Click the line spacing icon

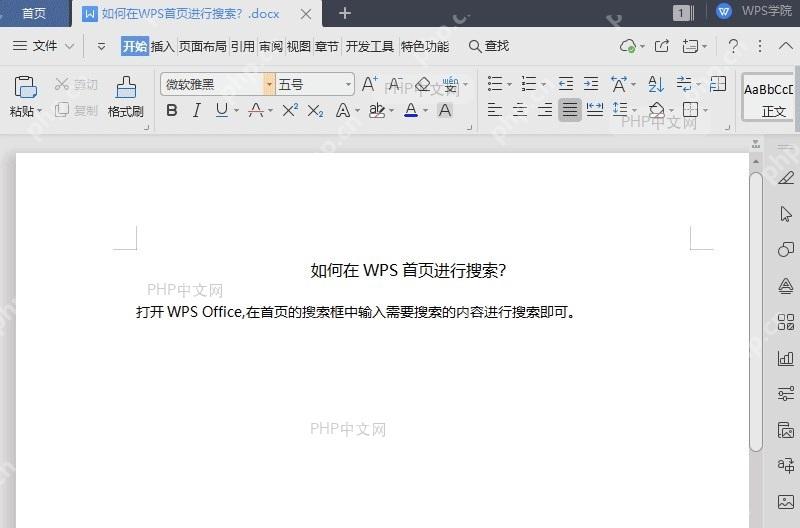(x=619, y=110)
